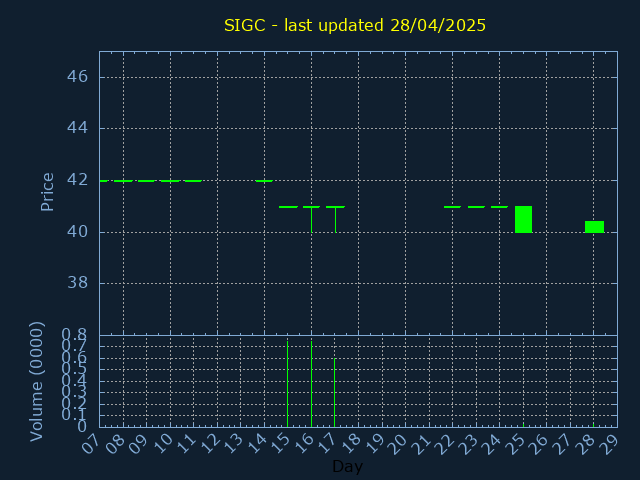Click the day tick label '21'

421,444
